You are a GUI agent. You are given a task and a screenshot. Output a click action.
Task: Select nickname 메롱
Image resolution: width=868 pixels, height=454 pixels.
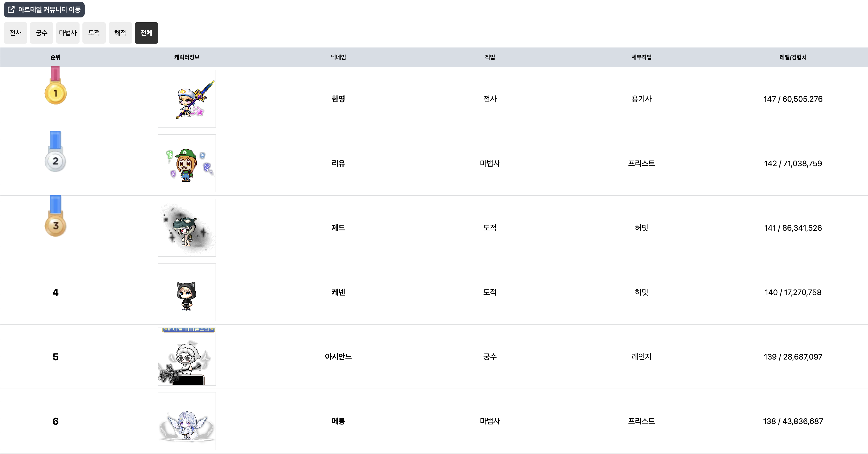pos(338,421)
